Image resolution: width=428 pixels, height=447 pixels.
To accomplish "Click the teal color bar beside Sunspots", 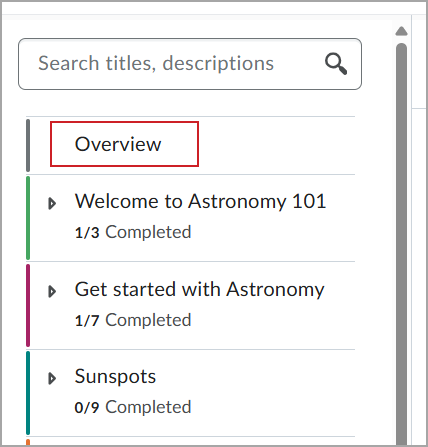I will tap(28, 393).
